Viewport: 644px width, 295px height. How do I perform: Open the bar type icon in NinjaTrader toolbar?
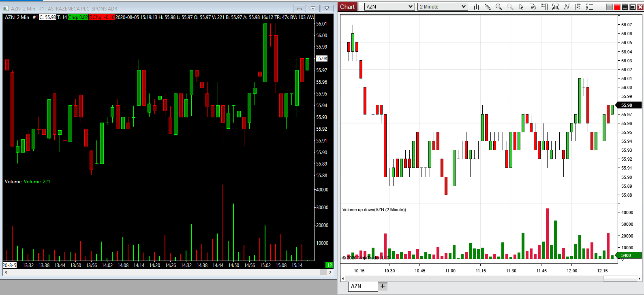(476, 7)
